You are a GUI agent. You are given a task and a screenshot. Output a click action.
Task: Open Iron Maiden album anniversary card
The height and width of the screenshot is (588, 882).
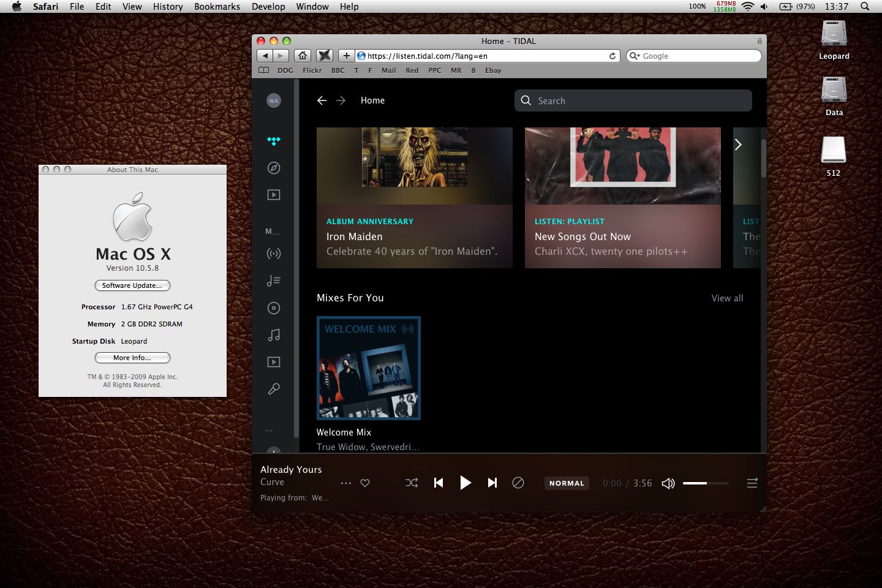click(415, 197)
